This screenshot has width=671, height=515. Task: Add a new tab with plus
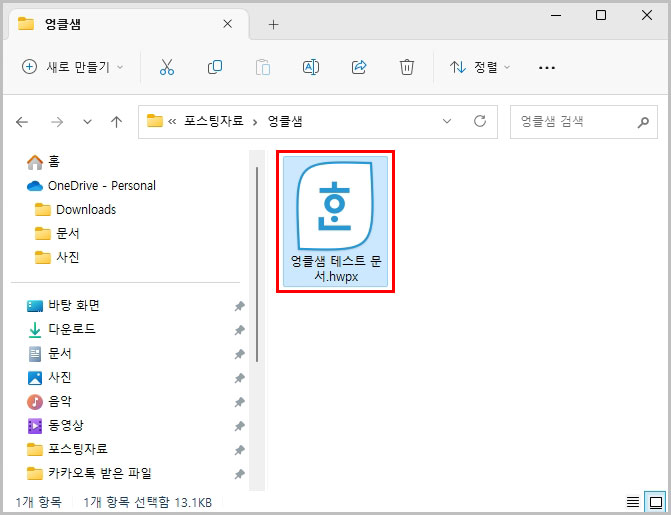[x=273, y=24]
